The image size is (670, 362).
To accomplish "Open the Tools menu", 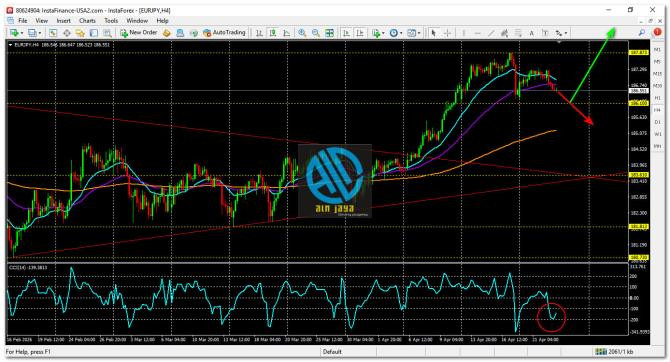I will pos(111,21).
